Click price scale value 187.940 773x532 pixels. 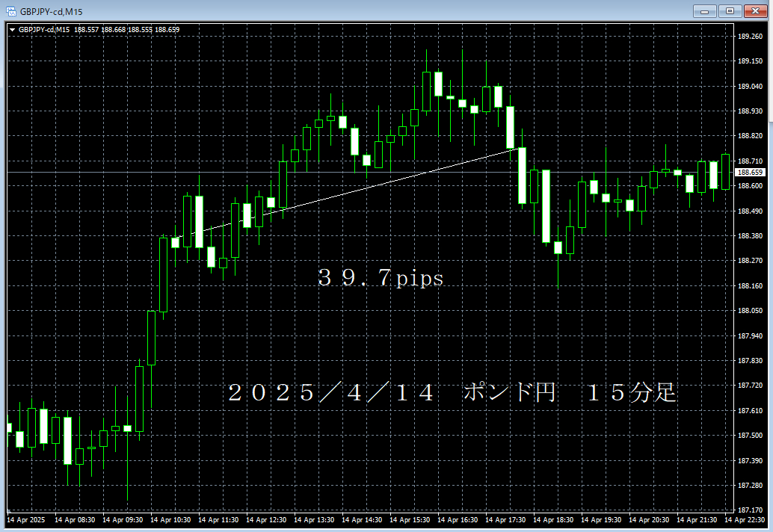click(x=750, y=336)
